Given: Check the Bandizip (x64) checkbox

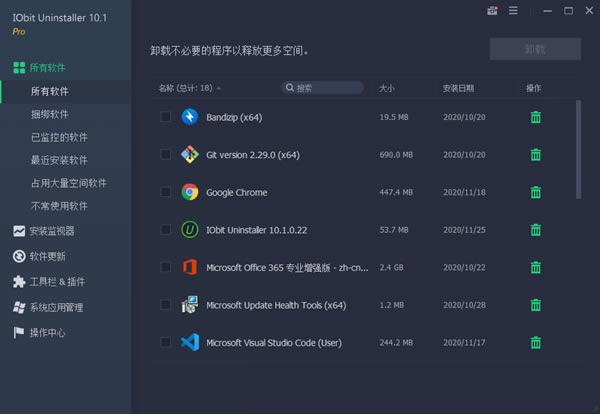Looking at the screenshot, I should pyautogui.click(x=165, y=117).
